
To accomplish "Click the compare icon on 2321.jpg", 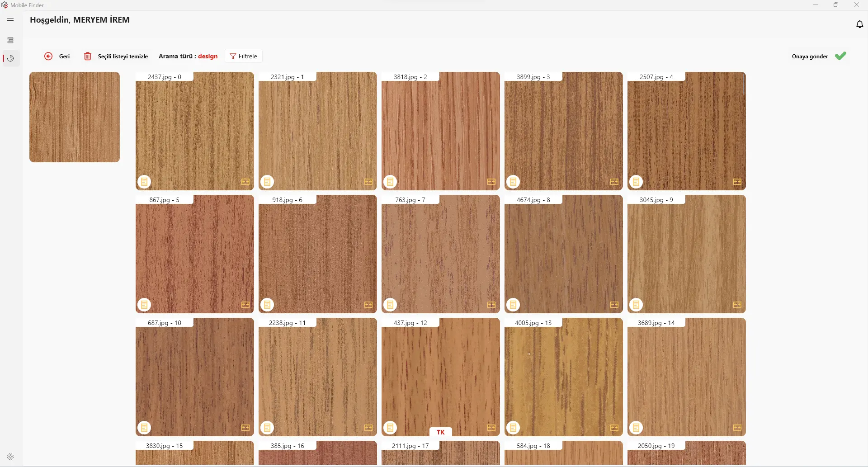I will [x=368, y=182].
